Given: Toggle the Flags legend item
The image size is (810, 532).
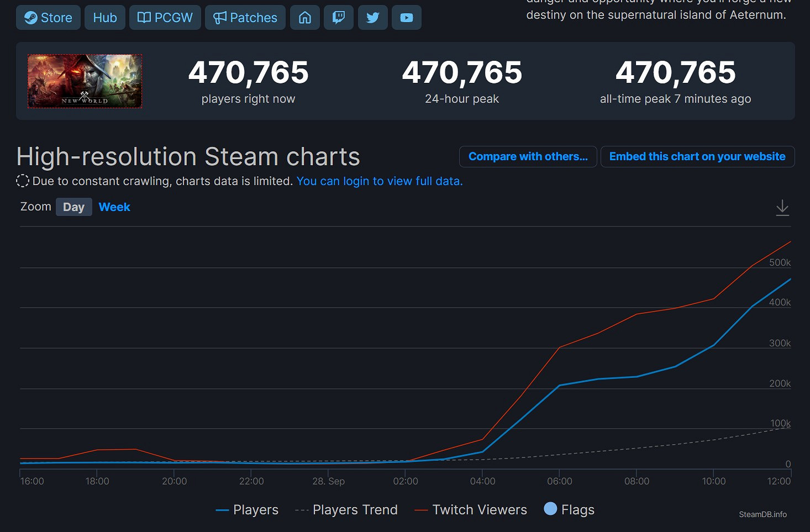Looking at the screenshot, I should point(569,510).
